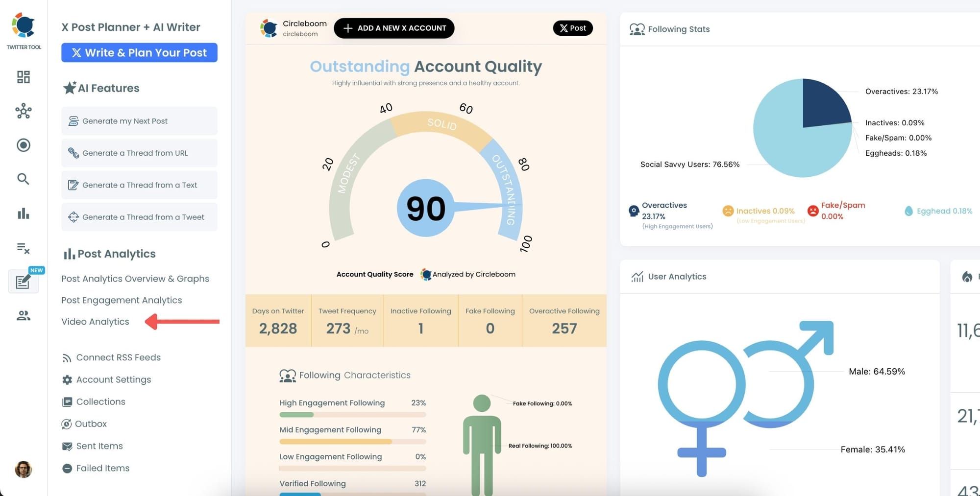
Task: Click the X Post button
Action: tap(573, 28)
